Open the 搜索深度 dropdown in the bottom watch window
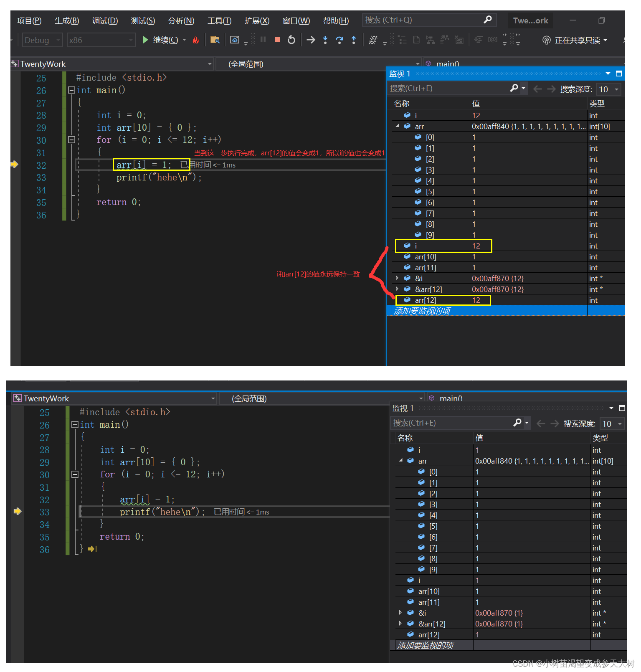Viewport: 641px width, 672px height. coord(612,423)
